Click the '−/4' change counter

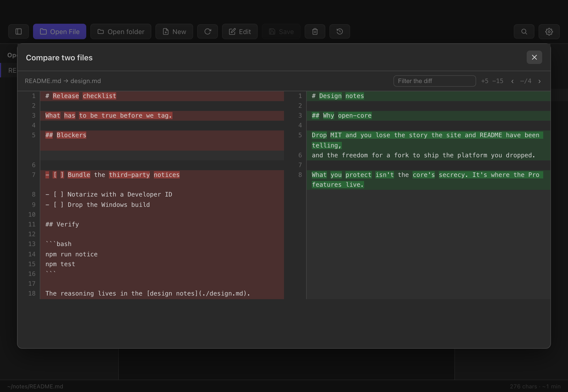tap(526, 81)
